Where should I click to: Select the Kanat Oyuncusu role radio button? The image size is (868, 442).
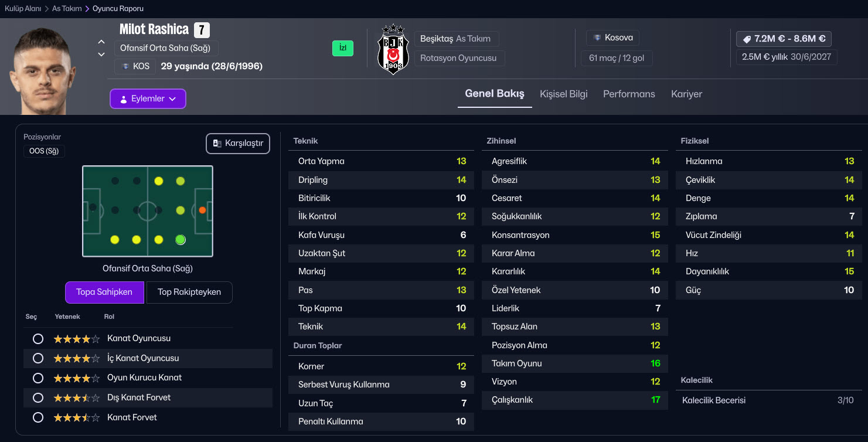click(x=38, y=339)
